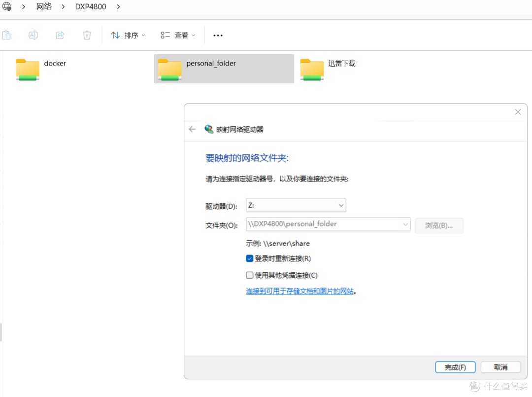The image size is (532, 397).
Task: Click the rename icon in toolbar
Action: click(x=33, y=36)
